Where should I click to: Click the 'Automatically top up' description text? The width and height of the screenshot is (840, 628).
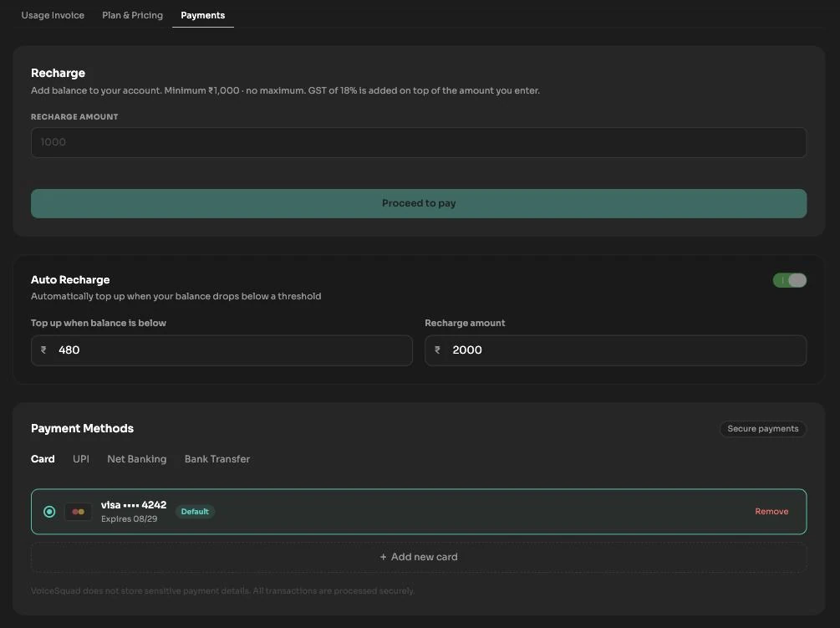tap(176, 296)
